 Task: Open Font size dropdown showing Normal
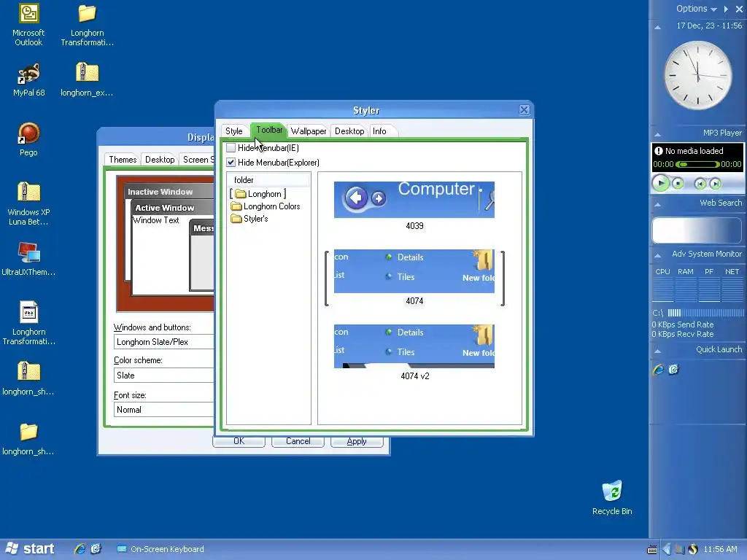click(164, 410)
